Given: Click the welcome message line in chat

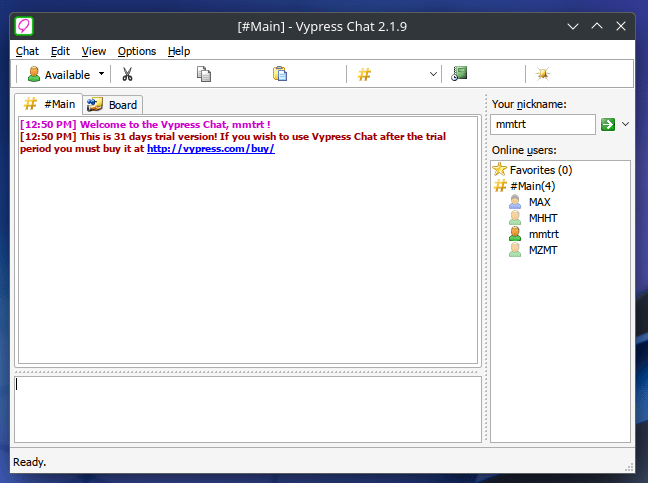Looking at the screenshot, I should coord(145,125).
